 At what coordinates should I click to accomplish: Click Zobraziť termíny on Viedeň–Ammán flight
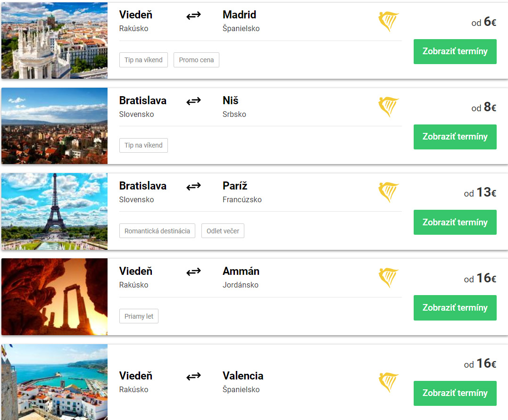455,307
